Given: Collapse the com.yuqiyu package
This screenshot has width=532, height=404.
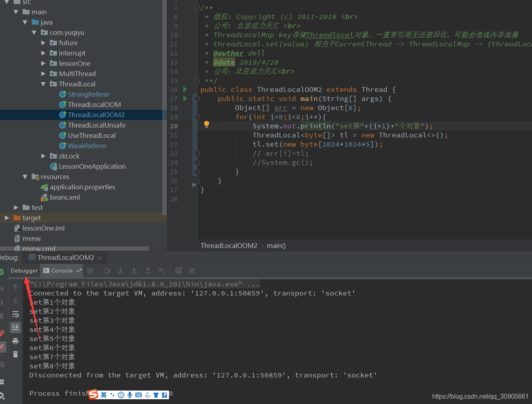Looking at the screenshot, I should [x=34, y=32].
